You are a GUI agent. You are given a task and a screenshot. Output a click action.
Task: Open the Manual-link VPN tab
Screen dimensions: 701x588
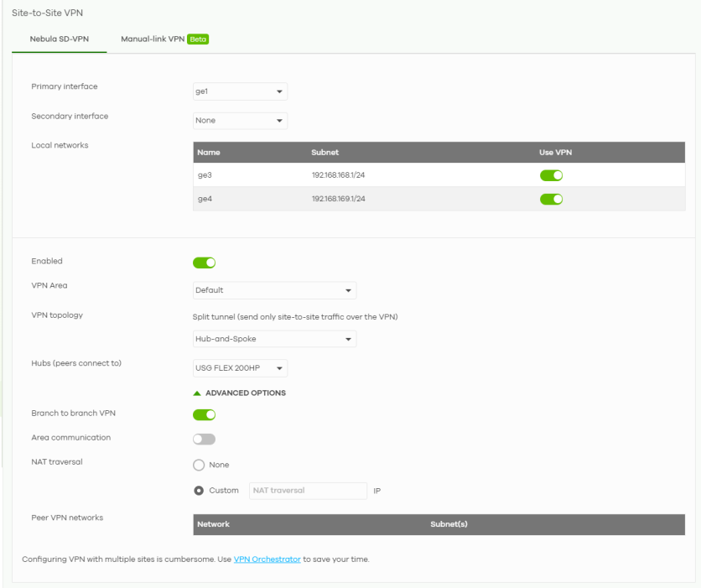pos(153,39)
